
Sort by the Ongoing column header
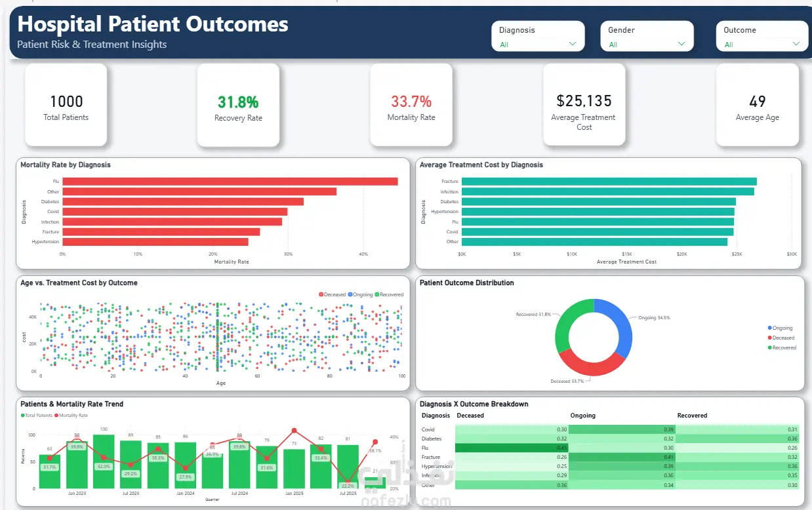583,416
